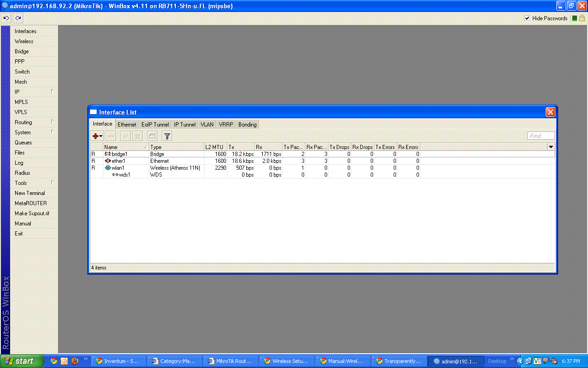Click the speech bubble tray icon
The width and height of the screenshot is (588, 368).
pos(545,361)
